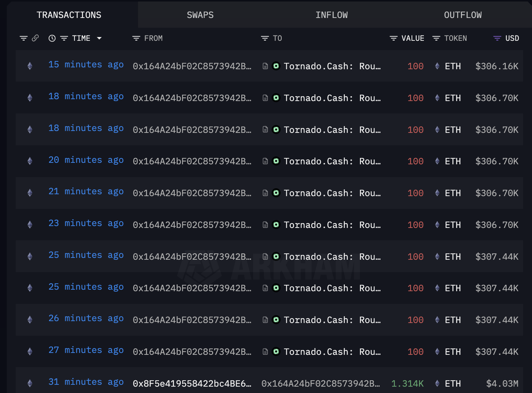532x393 pixels.
Task: Open the purple USD column filter
Action: (x=497, y=38)
